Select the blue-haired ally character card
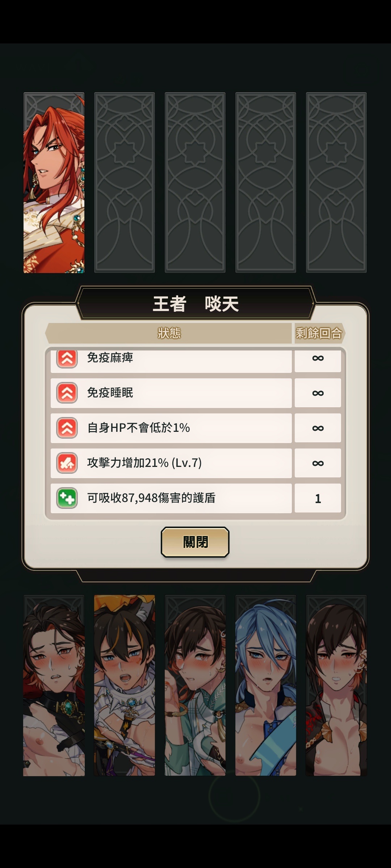 [x=266, y=685]
